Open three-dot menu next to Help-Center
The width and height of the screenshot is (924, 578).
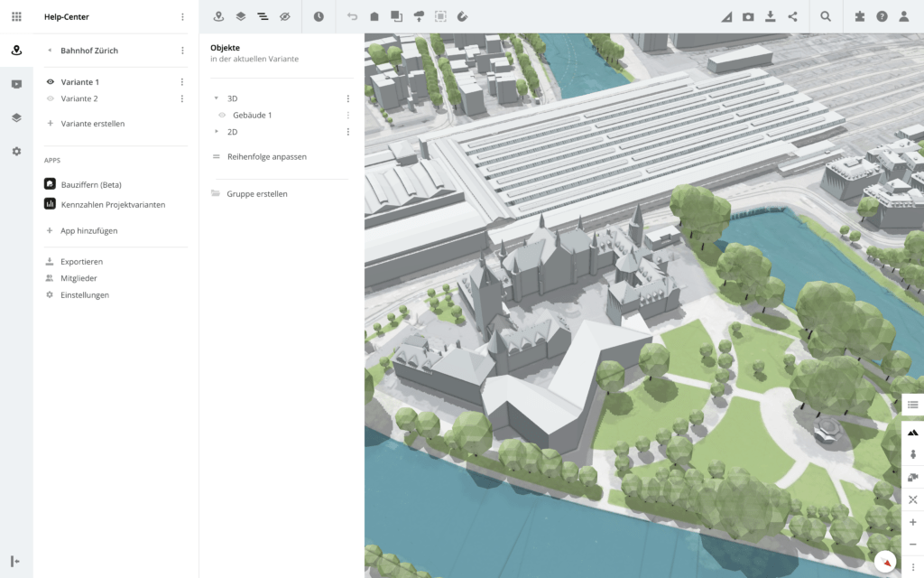(182, 17)
